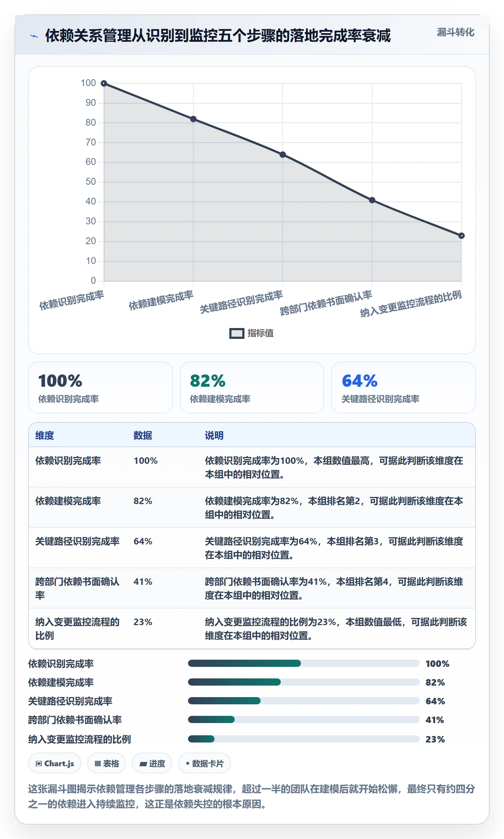Click the 维度 column header in the table
504x839 pixels.
click(x=45, y=435)
